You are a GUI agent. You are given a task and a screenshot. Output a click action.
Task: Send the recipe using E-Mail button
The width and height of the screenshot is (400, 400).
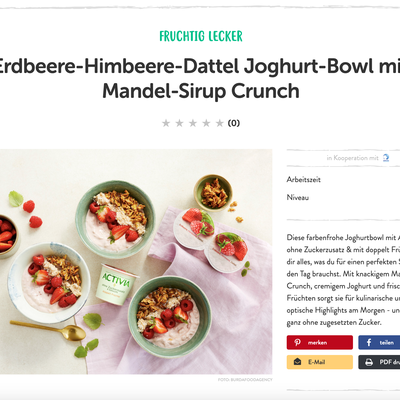(320, 362)
